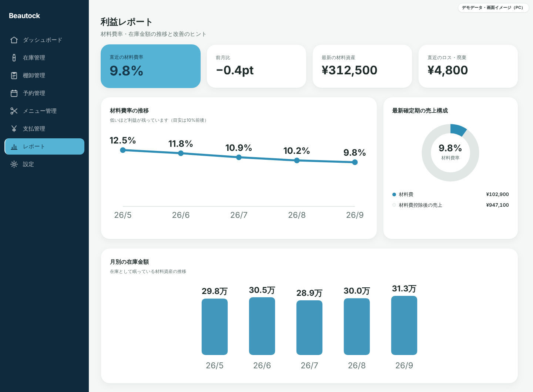Click the 最新確定期の売上構成 title

pyautogui.click(x=420, y=111)
